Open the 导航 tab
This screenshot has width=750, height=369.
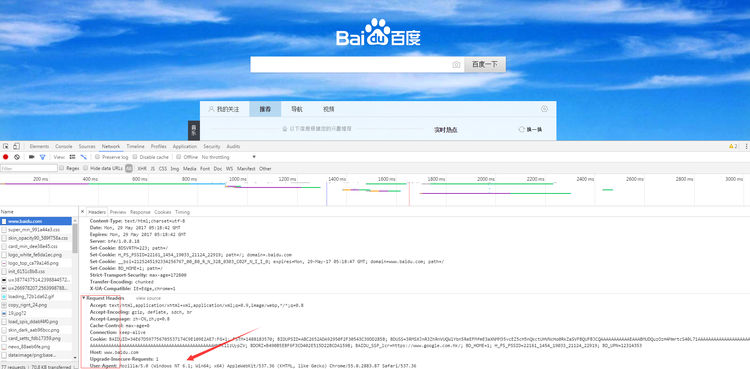[297, 109]
